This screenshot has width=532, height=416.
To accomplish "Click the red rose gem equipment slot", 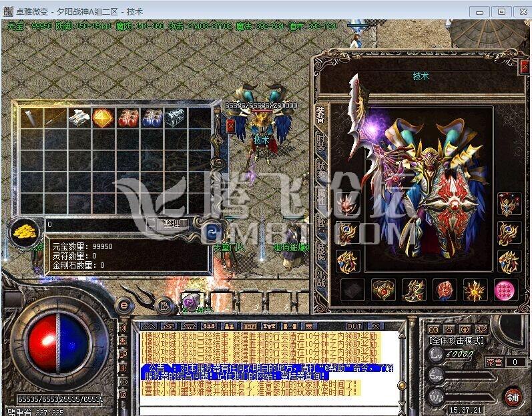I will pyautogui.click(x=445, y=290).
